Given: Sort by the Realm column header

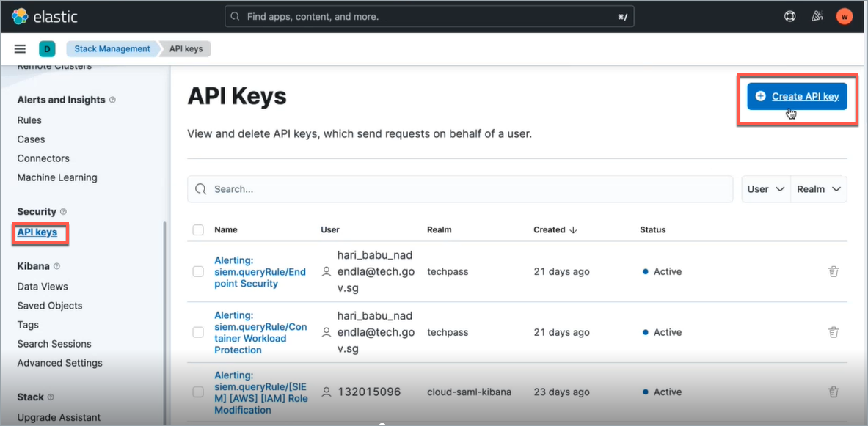Looking at the screenshot, I should click(439, 229).
